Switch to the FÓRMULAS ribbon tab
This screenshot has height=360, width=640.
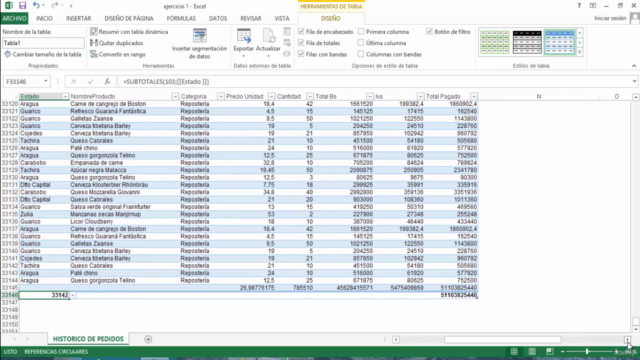click(x=181, y=18)
